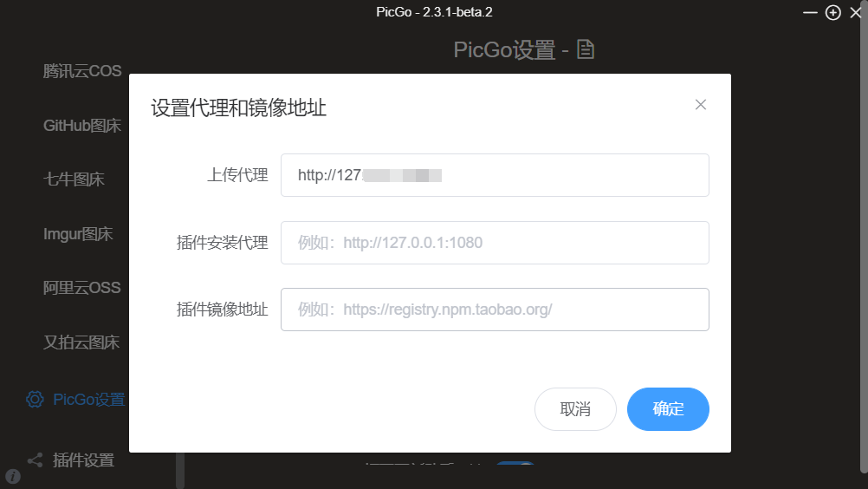Screen dimensions: 868x489
Task: Click the 设置代理和镜像地址 dialog title
Action: click(238, 108)
